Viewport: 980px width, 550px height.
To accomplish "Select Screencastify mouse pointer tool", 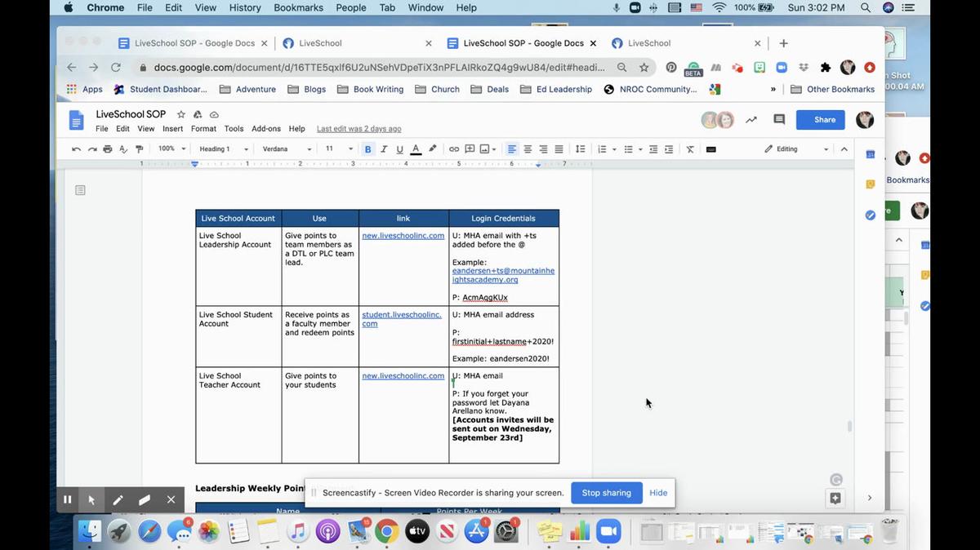I will pyautogui.click(x=92, y=499).
